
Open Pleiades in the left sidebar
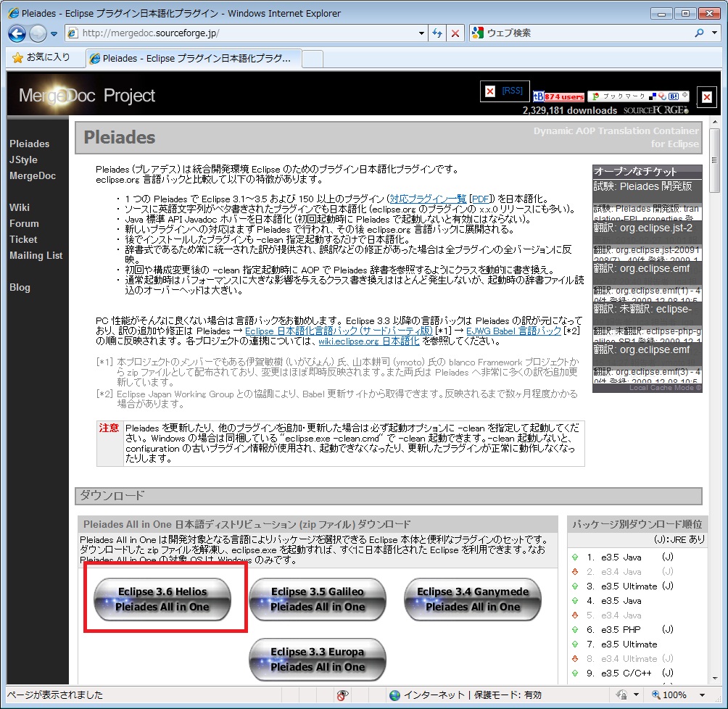point(29,144)
